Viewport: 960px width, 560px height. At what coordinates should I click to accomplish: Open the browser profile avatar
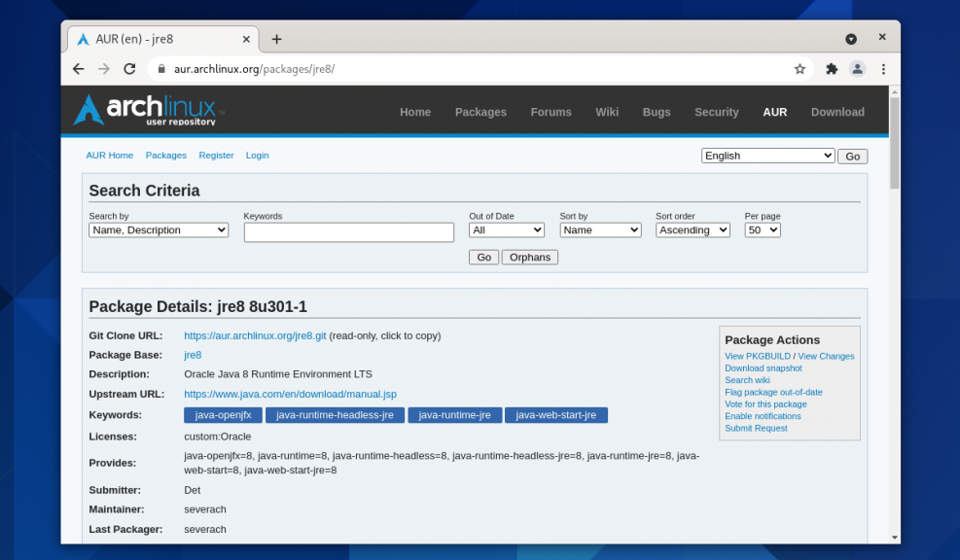(x=857, y=69)
